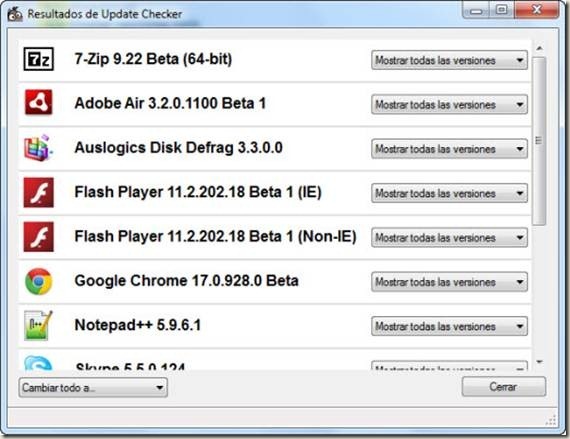Expand versions dropdown for Auslogics Disk Defrag
Viewport: 570px width, 439px height.
[x=449, y=149]
